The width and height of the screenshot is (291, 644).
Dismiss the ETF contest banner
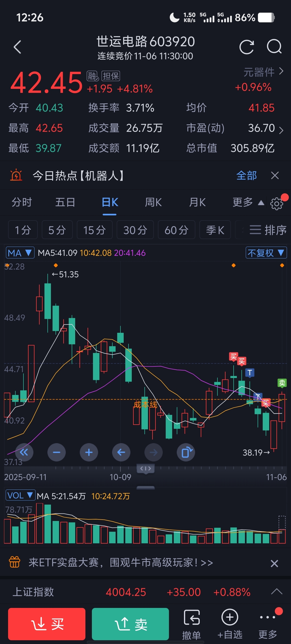274,563
